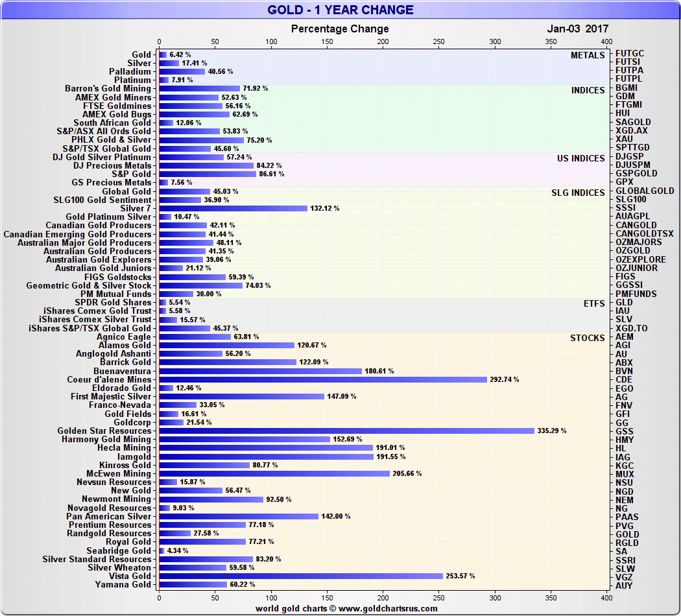681x616 pixels.
Task: Select the "292.74 %" value
Action: tap(504, 379)
